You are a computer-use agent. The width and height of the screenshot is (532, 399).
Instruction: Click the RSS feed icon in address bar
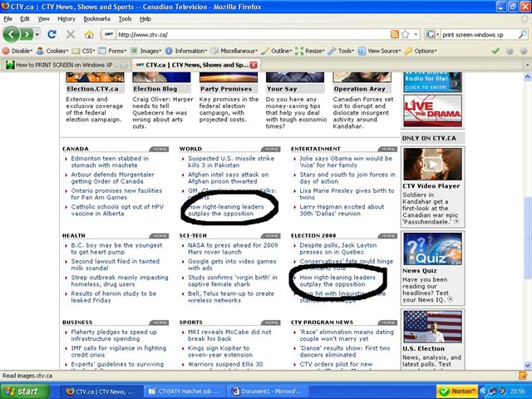click(395, 34)
